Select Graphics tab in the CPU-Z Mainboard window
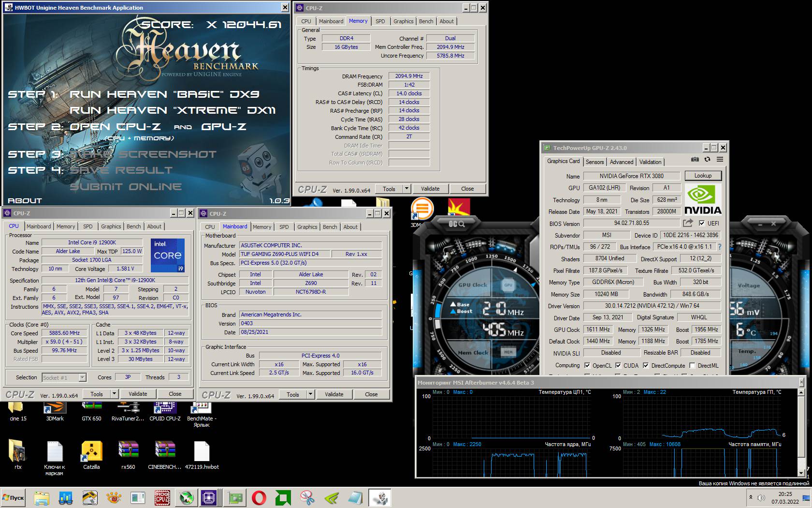Screen dimensions: 812x508 tap(307, 227)
